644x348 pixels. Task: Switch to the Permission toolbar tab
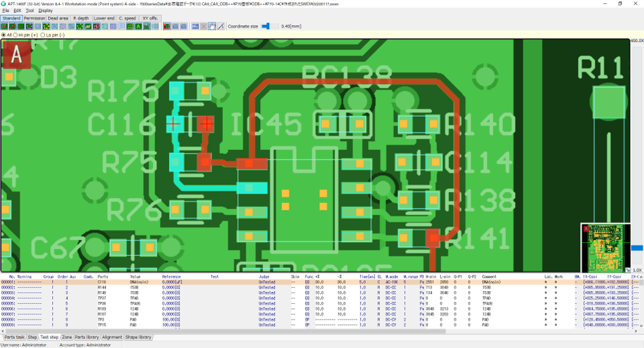[x=34, y=18]
